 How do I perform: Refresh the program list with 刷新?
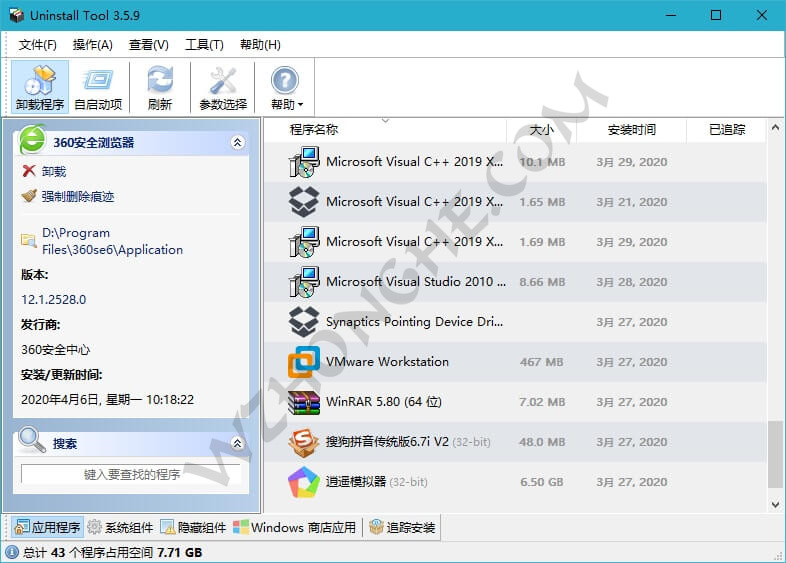[x=160, y=87]
